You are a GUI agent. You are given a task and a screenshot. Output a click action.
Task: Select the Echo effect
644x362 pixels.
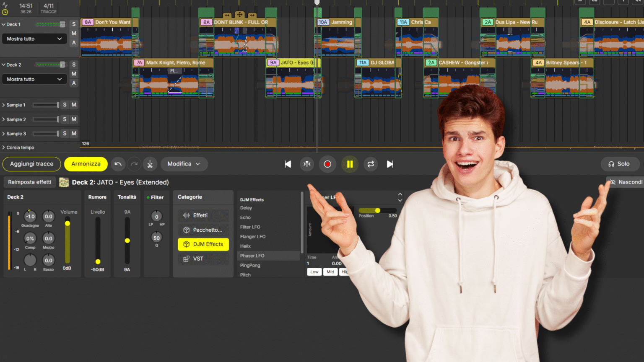[x=245, y=217]
